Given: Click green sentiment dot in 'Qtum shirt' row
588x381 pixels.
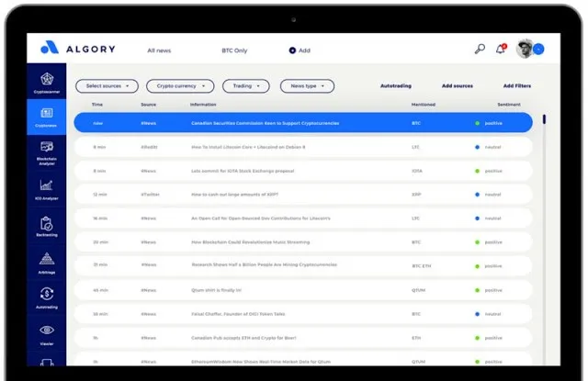Looking at the screenshot, I should click(478, 290).
